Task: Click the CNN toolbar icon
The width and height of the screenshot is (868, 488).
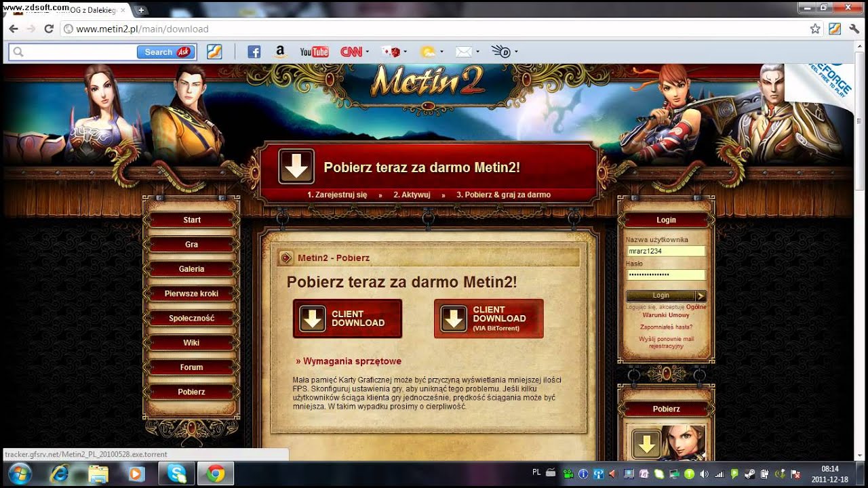Action: tap(351, 52)
